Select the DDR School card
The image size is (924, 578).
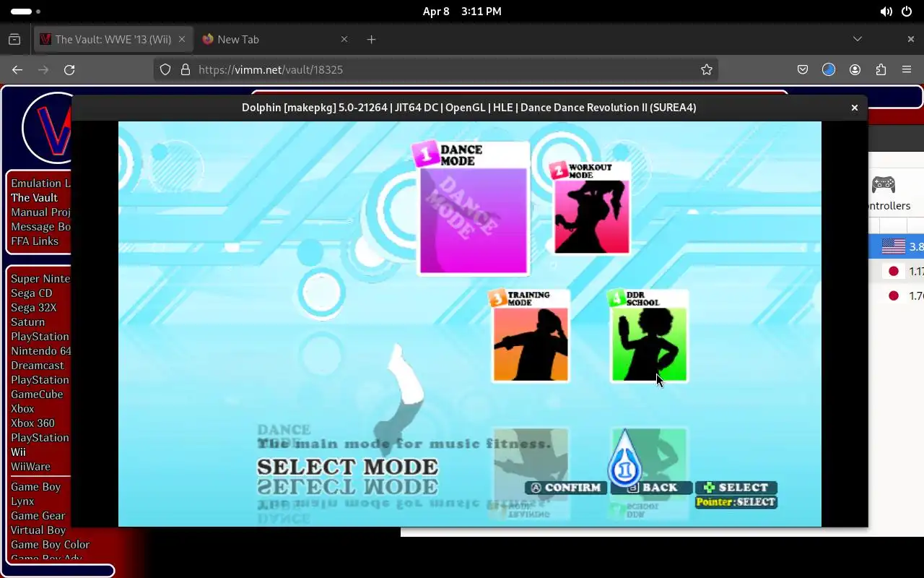point(649,335)
